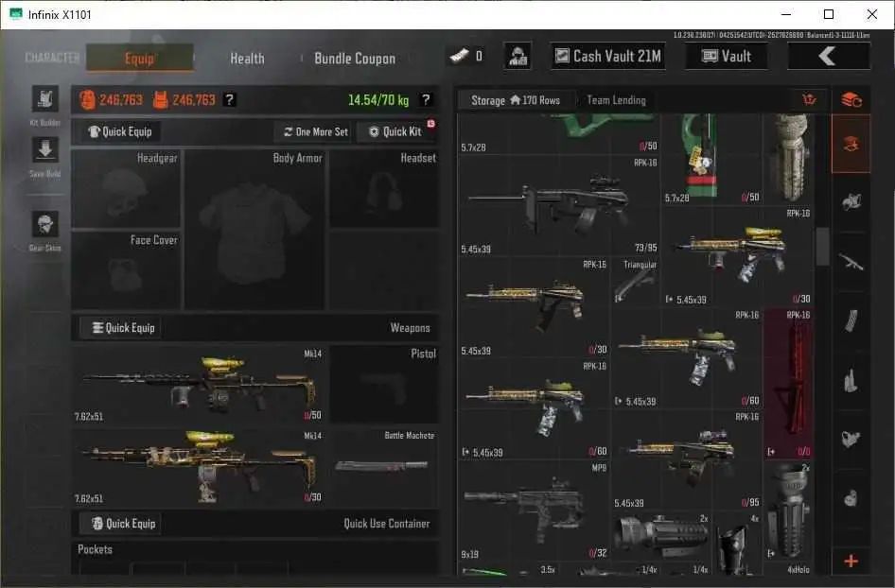The height and width of the screenshot is (588, 895).
Task: Select the Storage 170 Rows tab
Action: [516, 100]
